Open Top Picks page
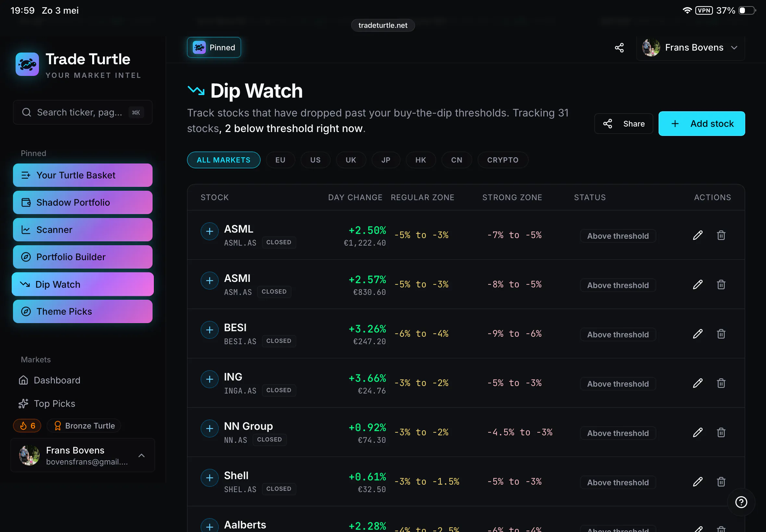Viewport: 766px width, 532px height. 47,404
